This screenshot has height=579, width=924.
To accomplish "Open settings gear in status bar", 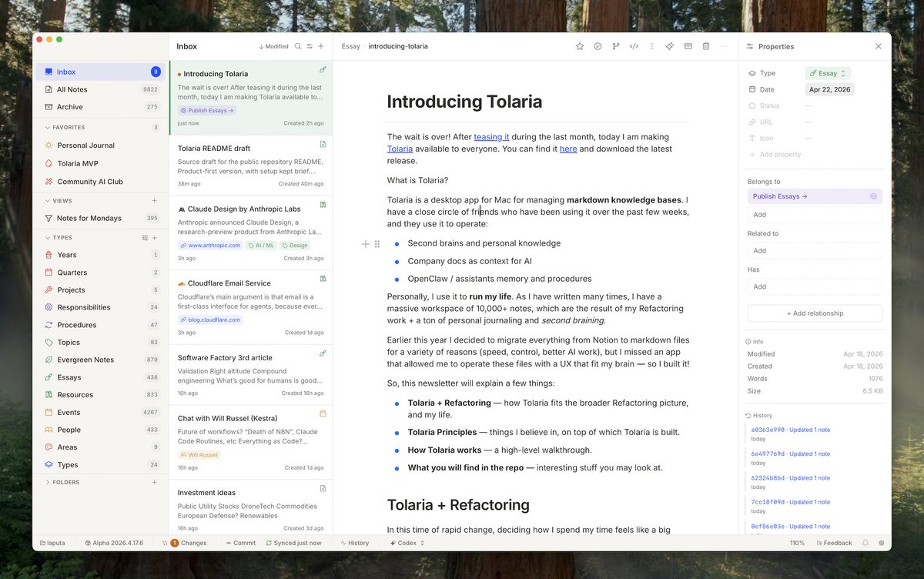I will point(881,543).
